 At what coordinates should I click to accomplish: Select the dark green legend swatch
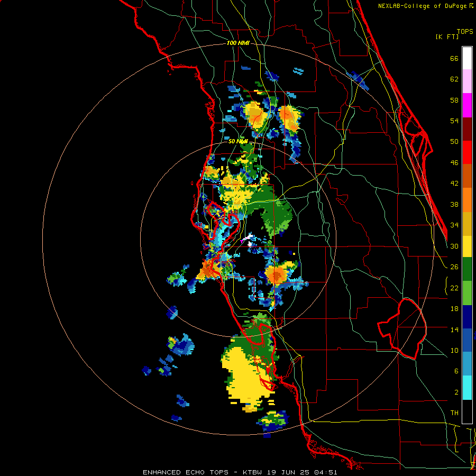click(x=467, y=269)
